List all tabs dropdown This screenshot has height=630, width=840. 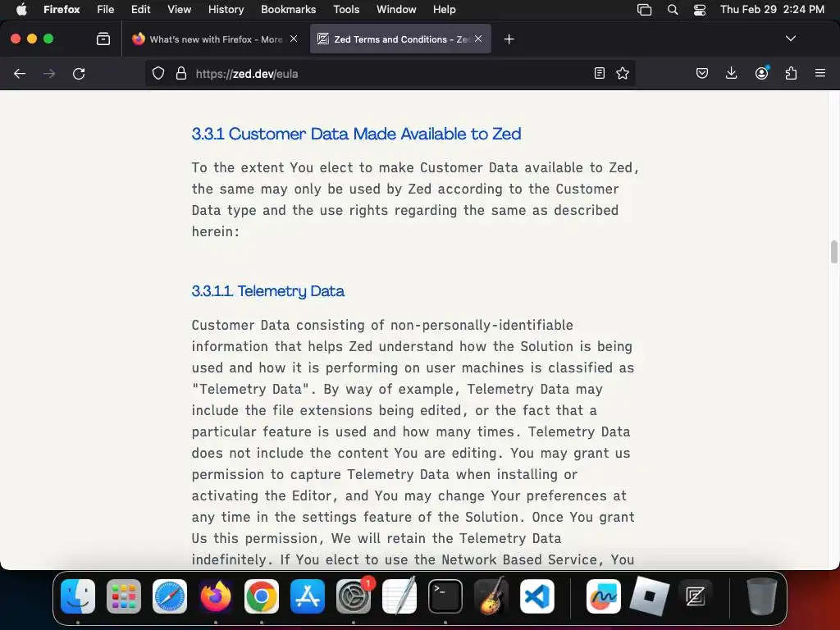791,39
